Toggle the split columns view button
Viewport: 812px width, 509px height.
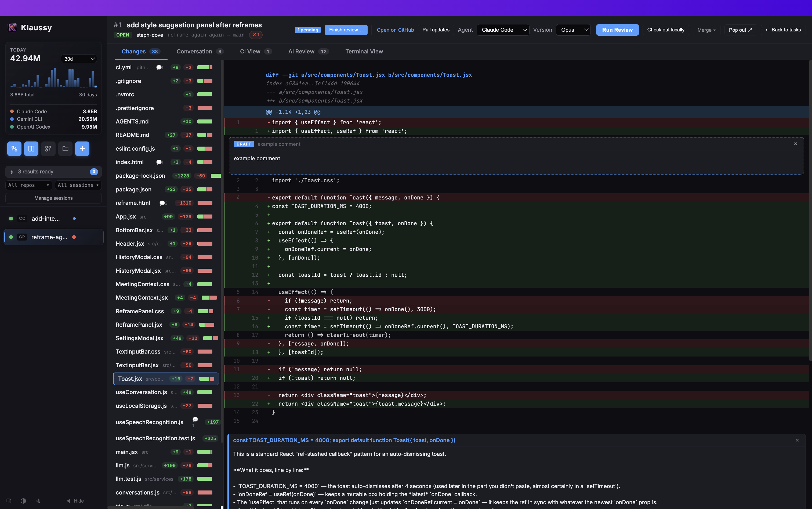pos(31,148)
